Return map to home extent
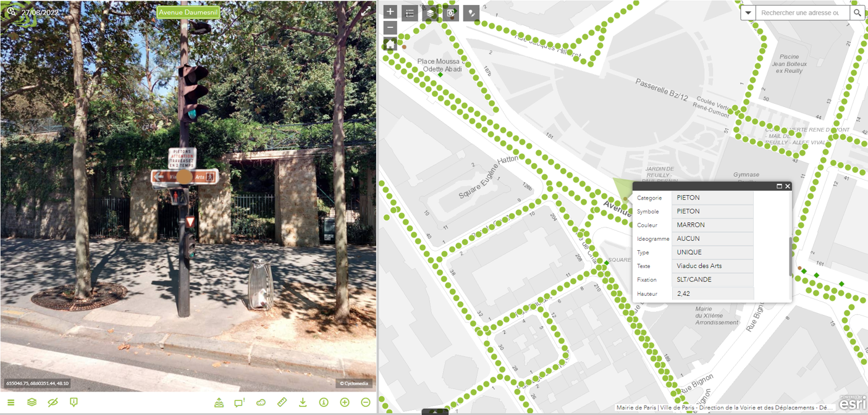868x415 pixels. (x=390, y=44)
